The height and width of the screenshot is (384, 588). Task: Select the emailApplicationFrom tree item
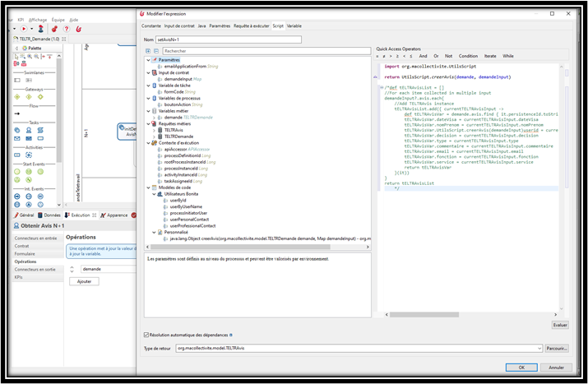(188, 67)
